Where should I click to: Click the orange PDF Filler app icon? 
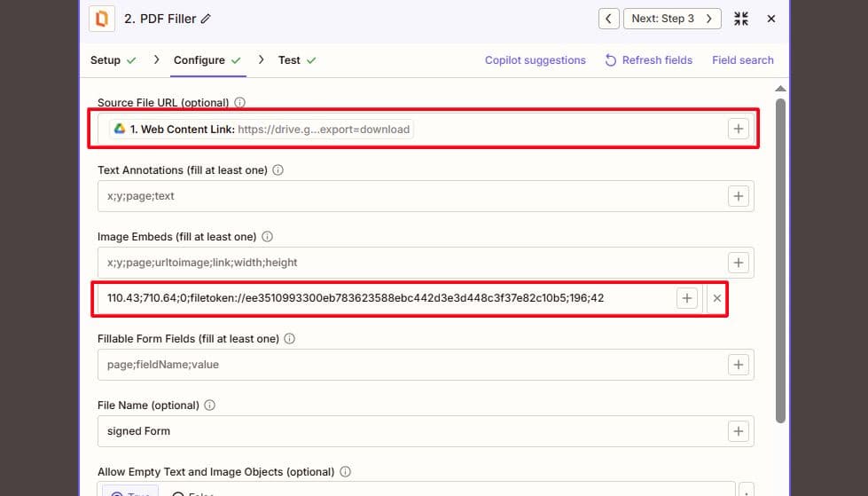102,19
